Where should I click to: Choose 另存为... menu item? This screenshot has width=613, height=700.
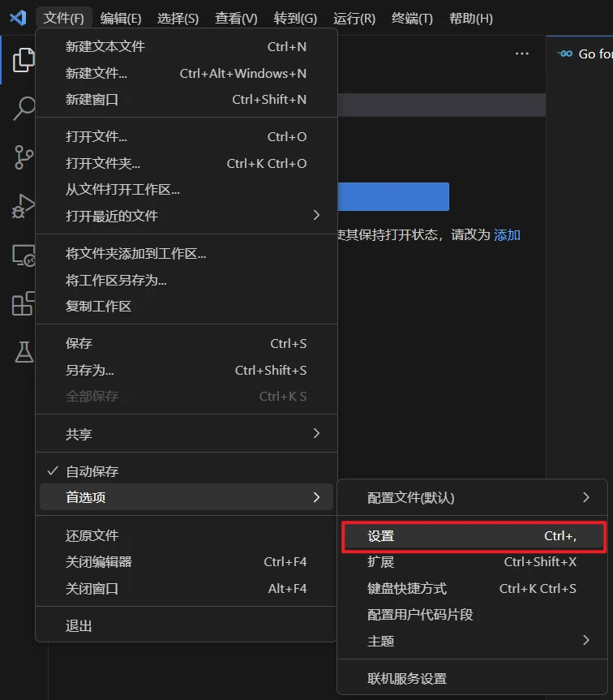(186, 370)
